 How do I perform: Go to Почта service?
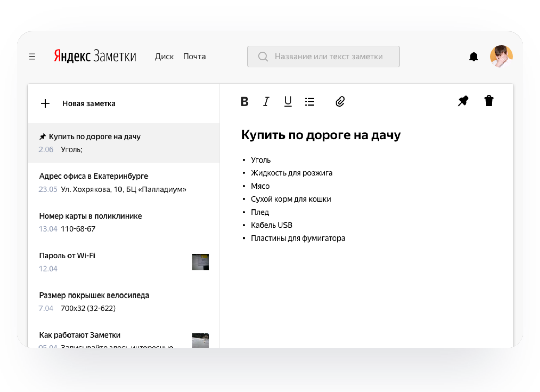[194, 57]
